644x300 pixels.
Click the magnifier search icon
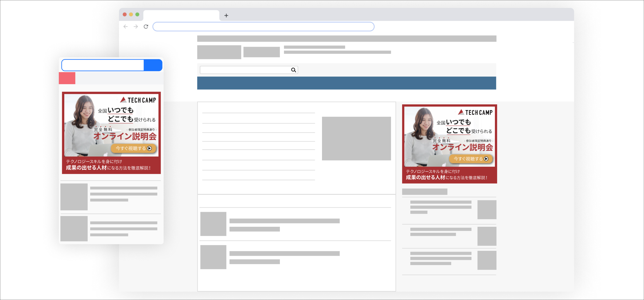point(294,70)
